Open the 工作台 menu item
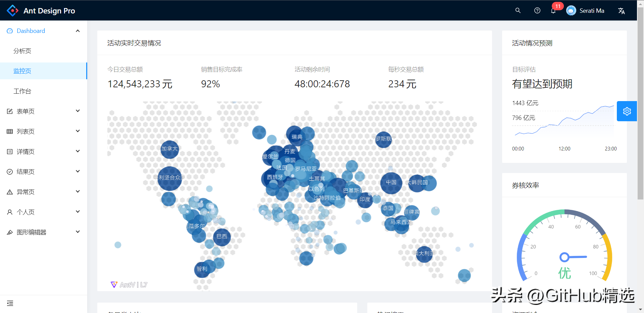 coord(22,91)
